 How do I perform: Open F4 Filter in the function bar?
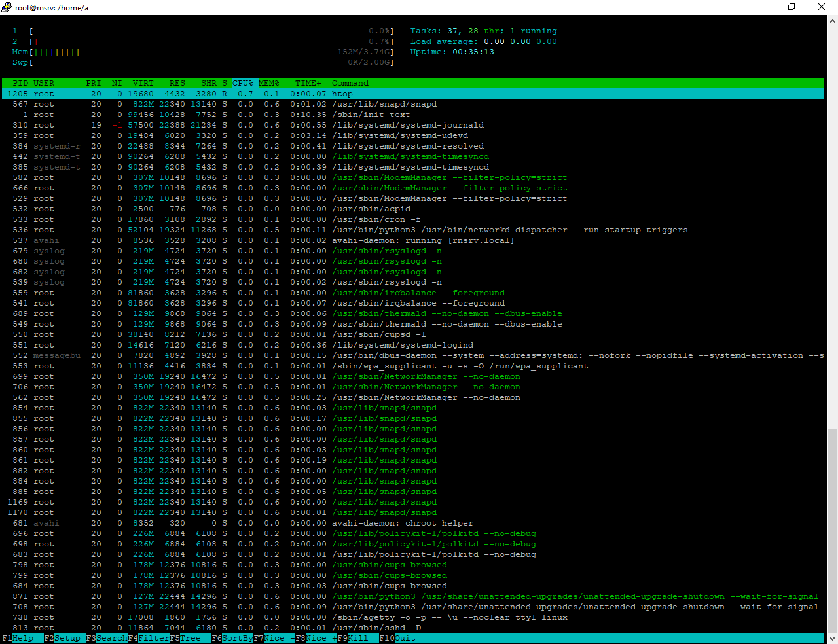tap(149, 638)
